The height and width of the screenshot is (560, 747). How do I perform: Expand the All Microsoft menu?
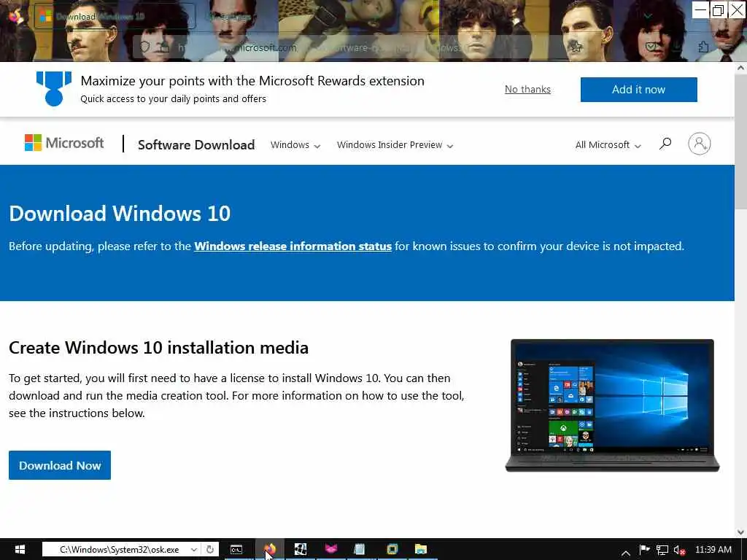click(x=608, y=145)
